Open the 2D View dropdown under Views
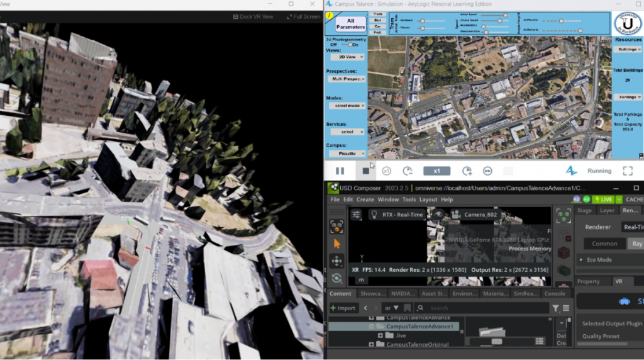Screen dimensions: 644x360 click(347, 57)
